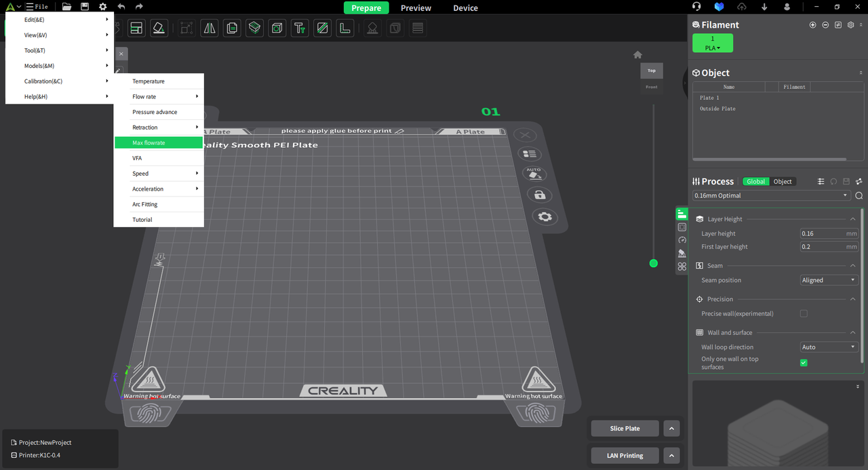Open the Others settings panel icon
Viewport: 868px width, 470px height.
[682, 266]
